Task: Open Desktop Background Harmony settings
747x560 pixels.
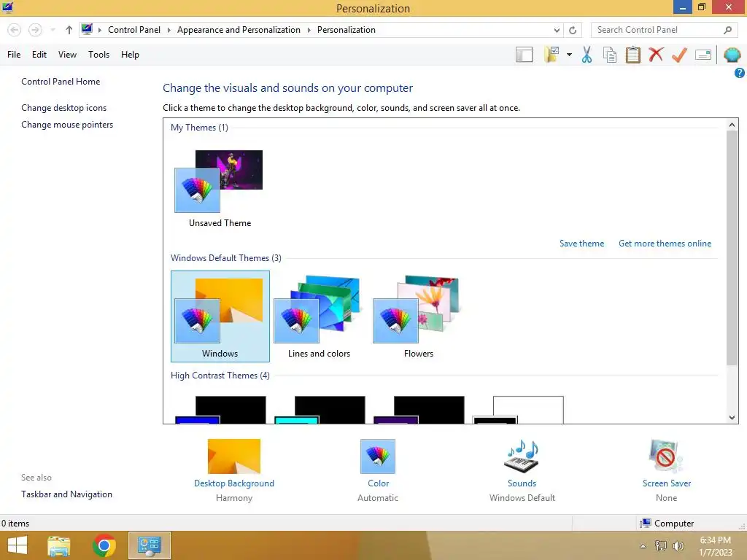Action: click(234, 470)
